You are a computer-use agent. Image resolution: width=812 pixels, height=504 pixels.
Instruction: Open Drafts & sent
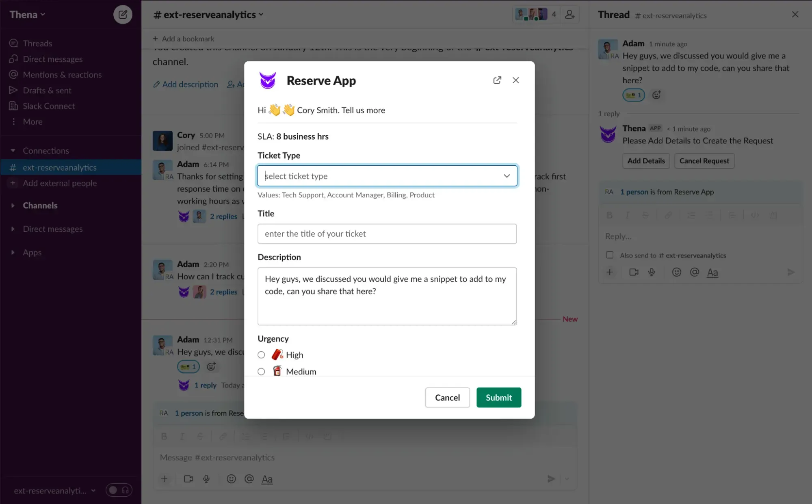(47, 91)
